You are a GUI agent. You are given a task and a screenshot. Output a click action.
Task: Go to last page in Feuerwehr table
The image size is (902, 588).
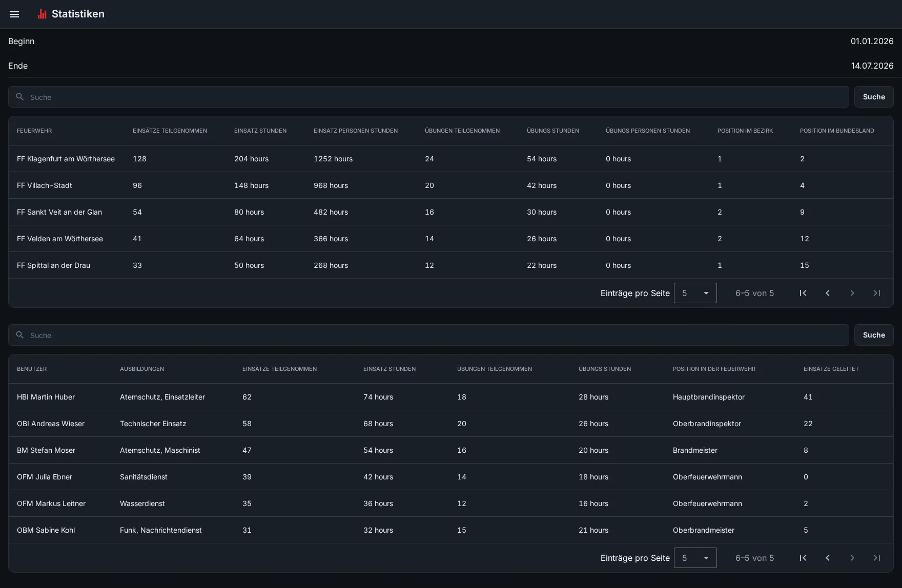(x=877, y=293)
